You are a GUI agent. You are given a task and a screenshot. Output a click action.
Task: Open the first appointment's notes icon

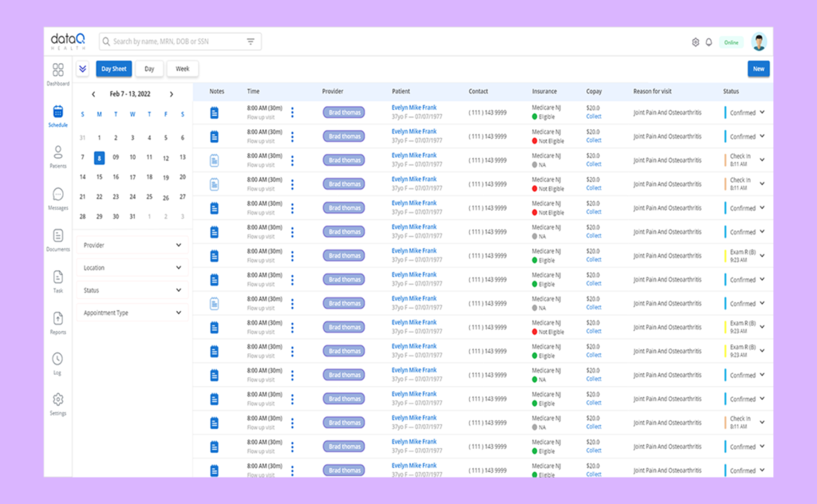214,112
